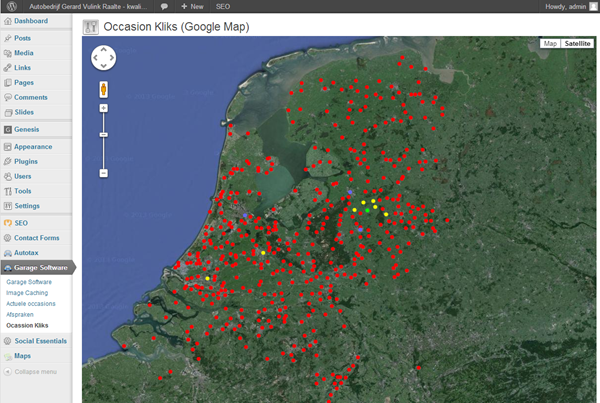Screen dimensions: 600x403
Task: Click the Plugins plug icon
Action: pos(8,162)
